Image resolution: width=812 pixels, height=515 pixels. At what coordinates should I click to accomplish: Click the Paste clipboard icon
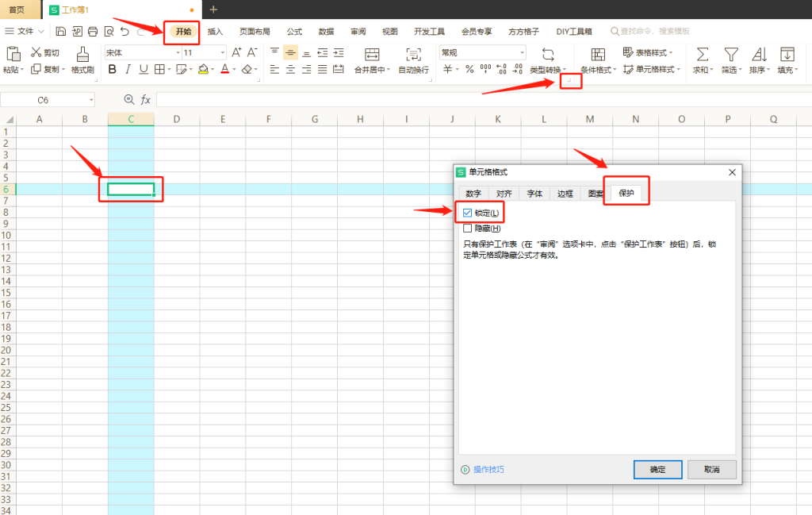coord(13,54)
